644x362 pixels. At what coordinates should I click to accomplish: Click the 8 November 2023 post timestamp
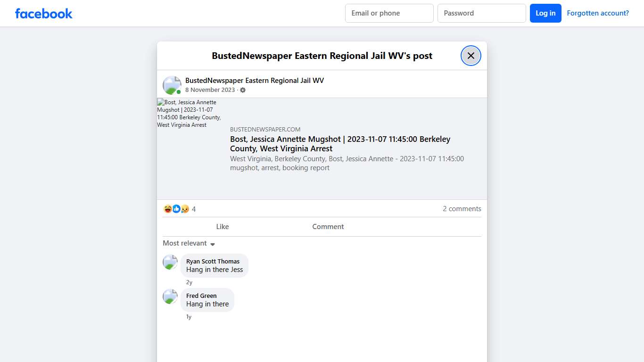click(x=210, y=90)
